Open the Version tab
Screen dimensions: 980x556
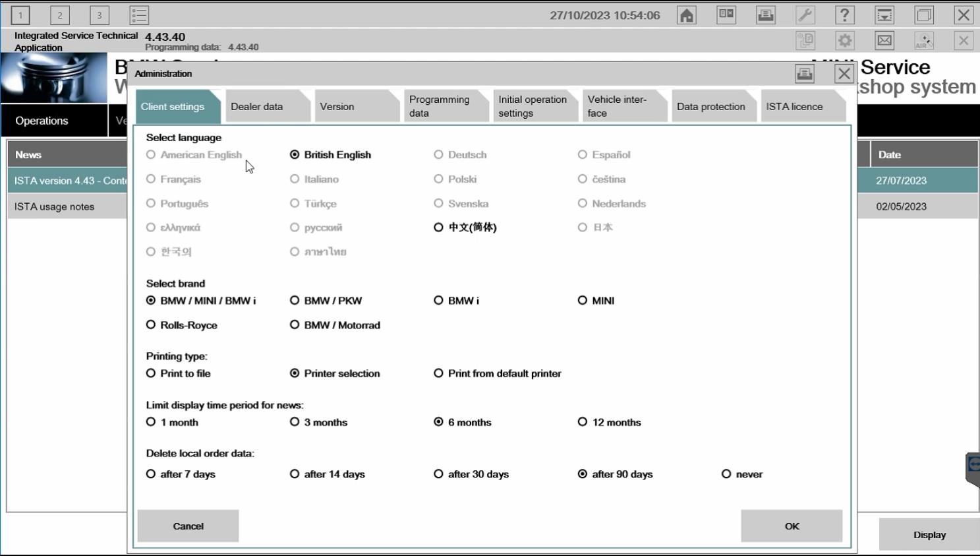pyautogui.click(x=357, y=106)
